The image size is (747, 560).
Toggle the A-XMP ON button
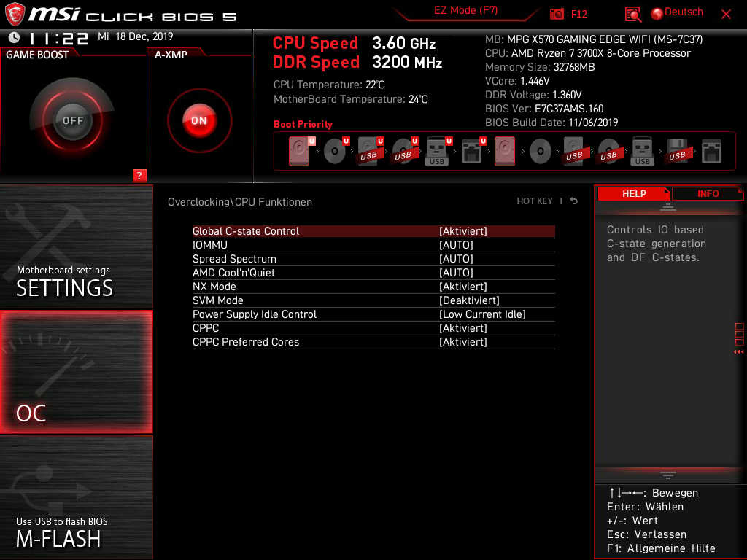199,120
